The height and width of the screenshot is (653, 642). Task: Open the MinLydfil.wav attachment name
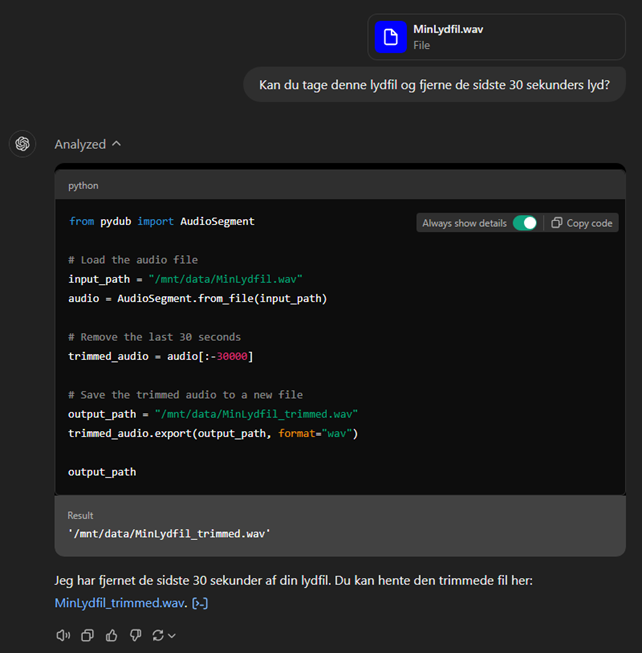448,29
